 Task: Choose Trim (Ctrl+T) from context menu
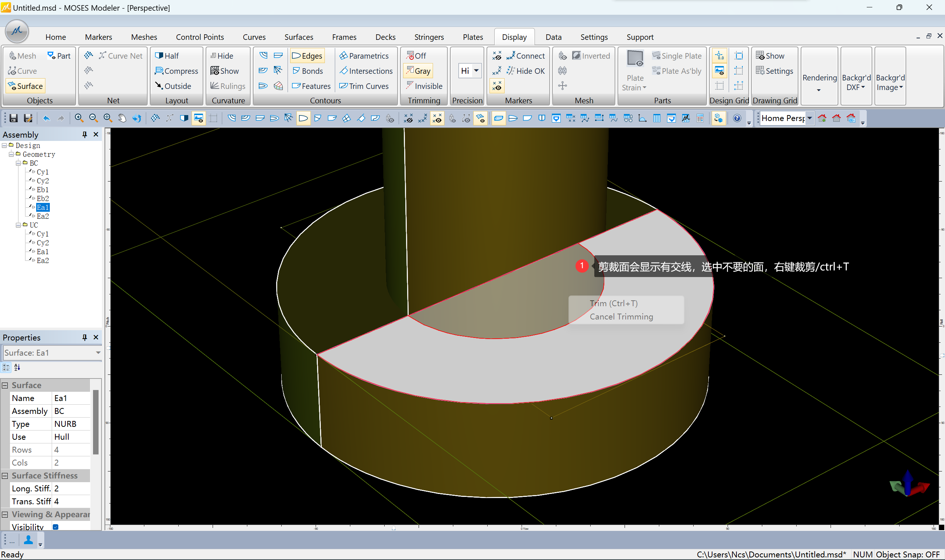click(x=614, y=303)
